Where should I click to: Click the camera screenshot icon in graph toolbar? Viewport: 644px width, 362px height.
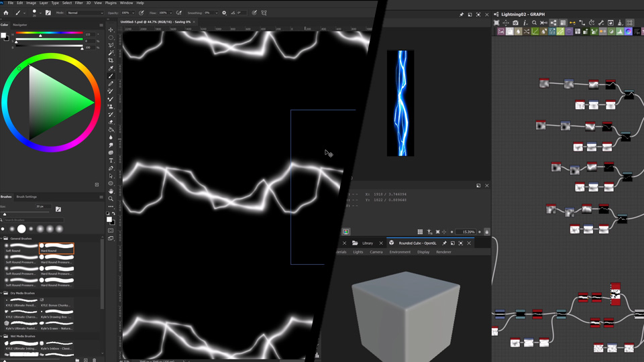tap(515, 23)
